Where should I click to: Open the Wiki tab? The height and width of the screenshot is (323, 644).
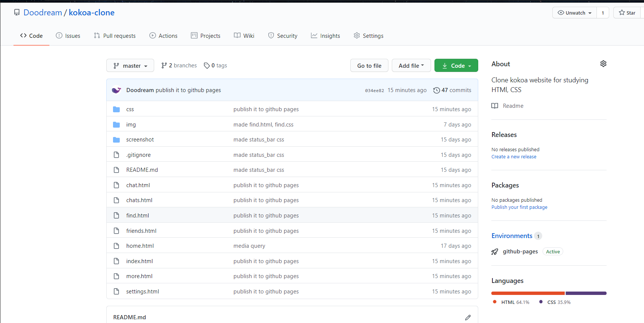pos(244,36)
